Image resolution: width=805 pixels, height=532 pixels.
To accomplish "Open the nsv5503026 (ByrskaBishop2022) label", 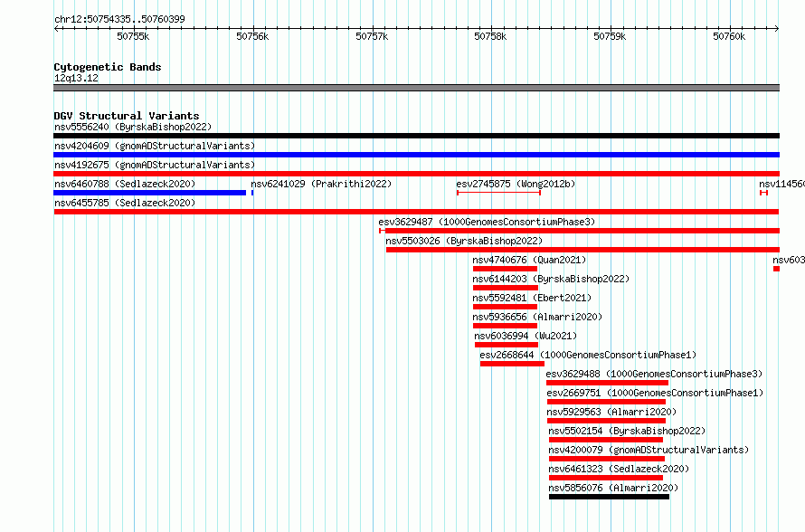I will pos(464,241).
